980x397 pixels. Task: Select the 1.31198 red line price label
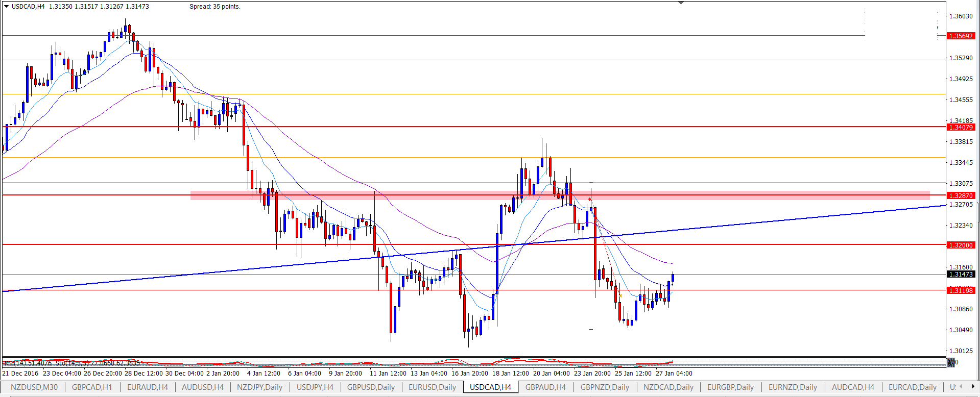pyautogui.click(x=961, y=290)
